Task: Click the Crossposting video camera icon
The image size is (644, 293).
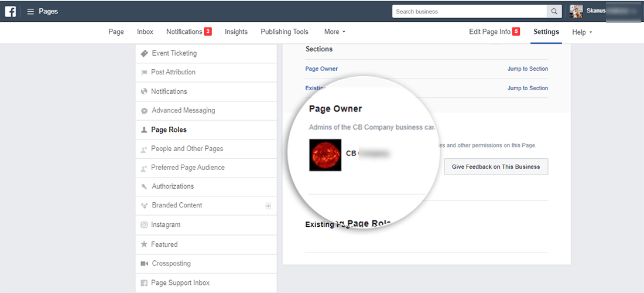Action: point(144,264)
